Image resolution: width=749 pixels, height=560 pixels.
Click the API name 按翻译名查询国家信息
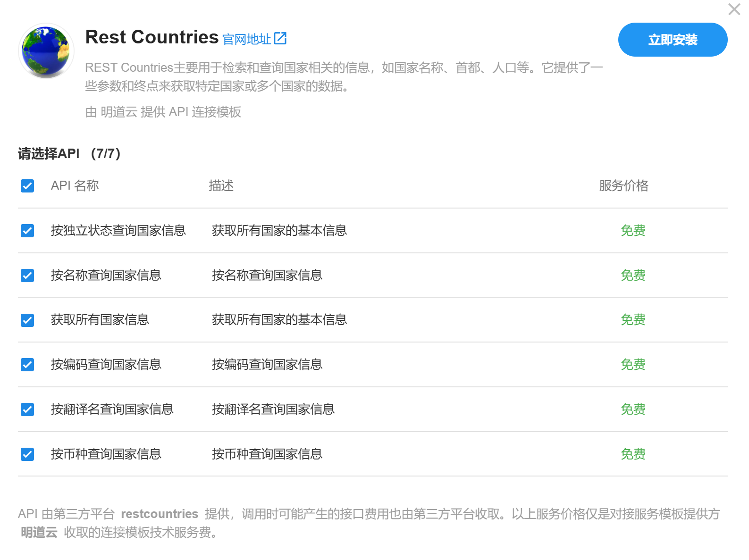(112, 410)
